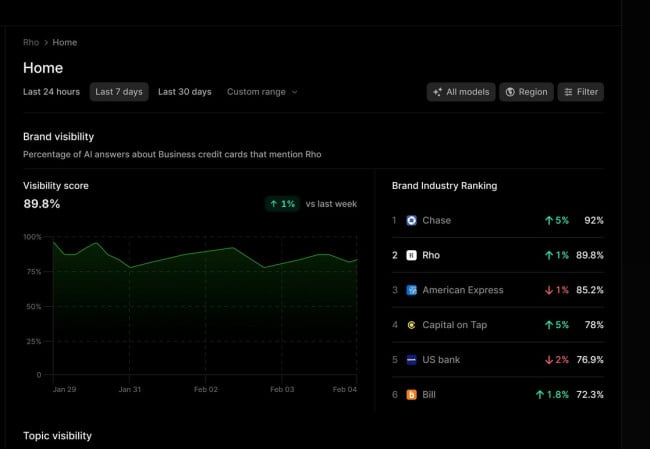Click the Brand Industry Ranking heading
This screenshot has height=449, width=650.
[444, 186]
